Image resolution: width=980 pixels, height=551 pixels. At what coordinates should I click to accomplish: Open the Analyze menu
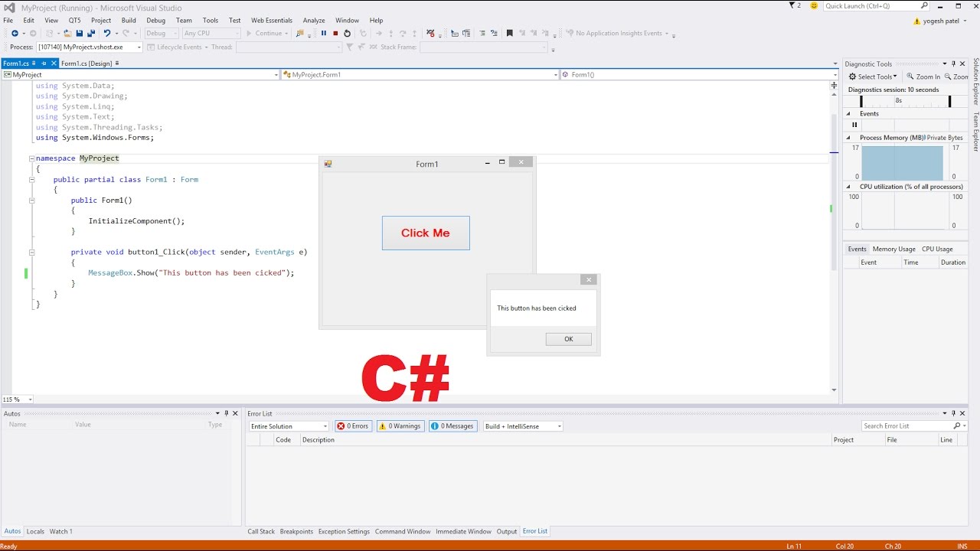pyautogui.click(x=314, y=21)
